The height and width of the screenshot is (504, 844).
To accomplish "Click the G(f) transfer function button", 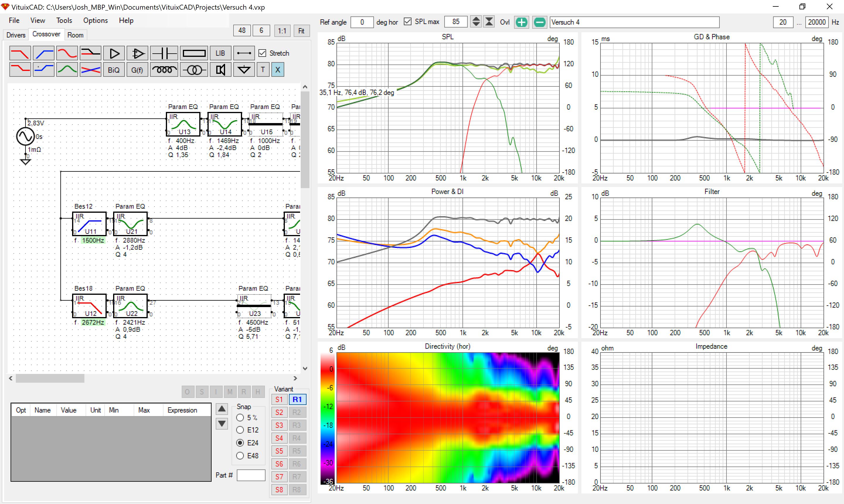I will click(137, 70).
